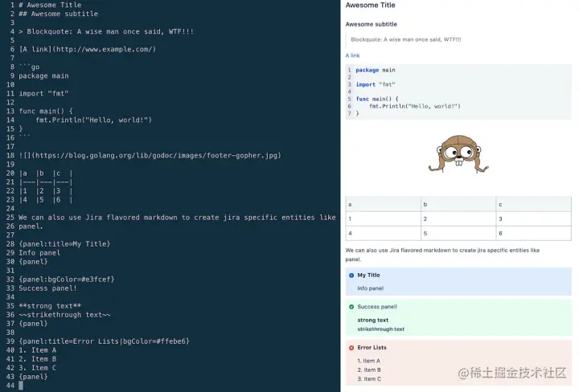Click the '> Blockquote' line in the editor
Viewport: 579px width, 392px height.
point(106,31)
